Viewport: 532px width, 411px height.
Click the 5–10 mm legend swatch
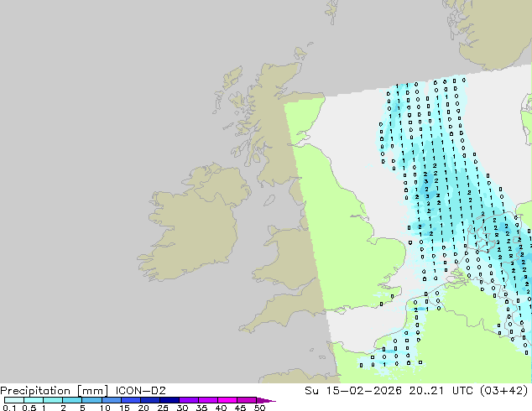91,400
